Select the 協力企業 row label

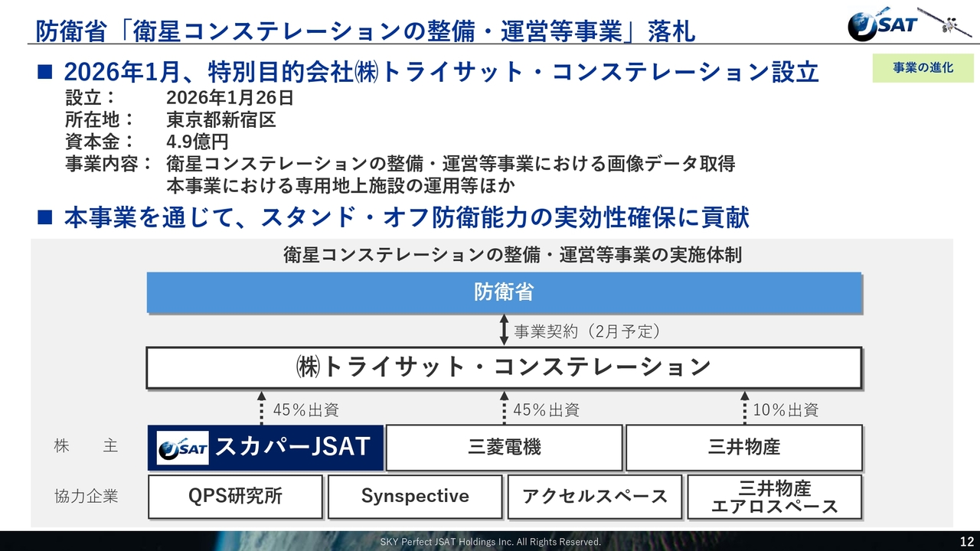coord(87,496)
